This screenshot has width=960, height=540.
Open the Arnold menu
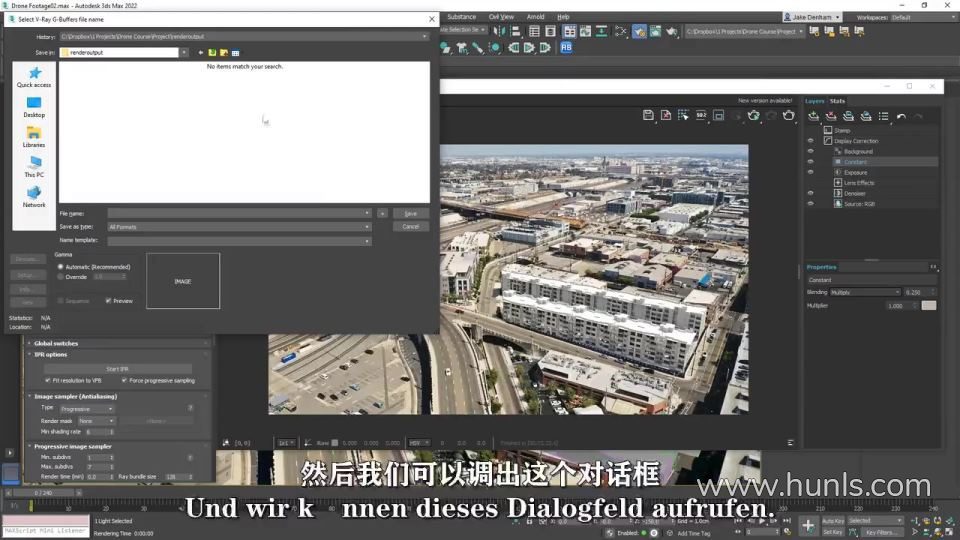[535, 17]
